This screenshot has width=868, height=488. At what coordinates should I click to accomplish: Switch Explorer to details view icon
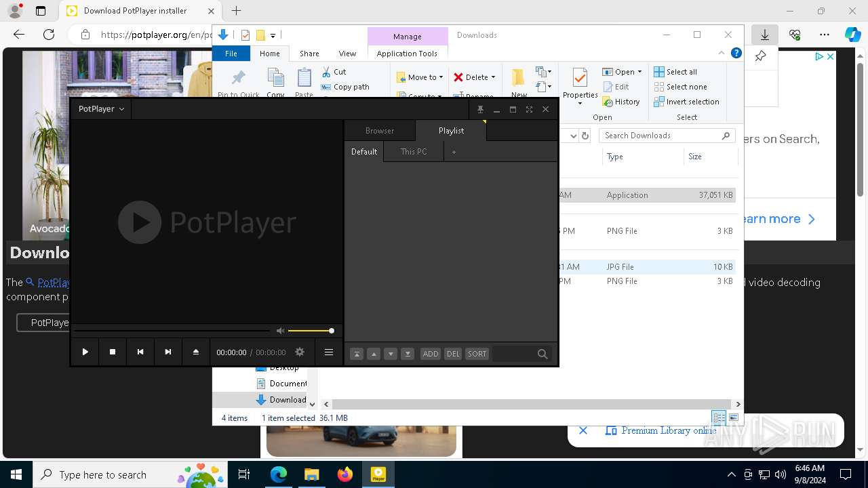719,418
